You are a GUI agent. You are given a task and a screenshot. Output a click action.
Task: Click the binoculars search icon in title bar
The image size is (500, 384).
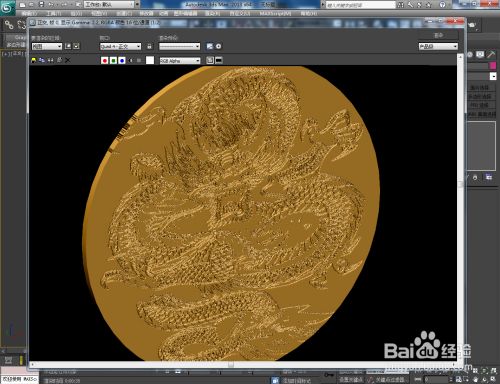401,5
